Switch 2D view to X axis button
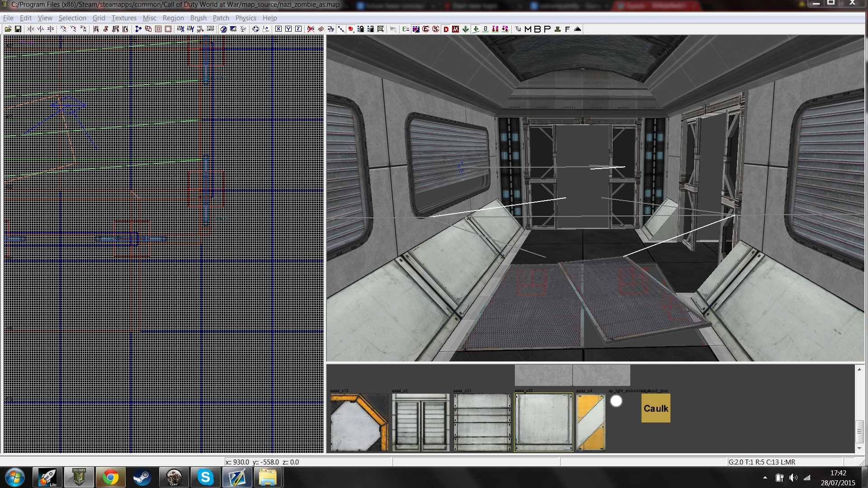Image resolution: width=868 pixels, height=488 pixels. pyautogui.click(x=278, y=29)
